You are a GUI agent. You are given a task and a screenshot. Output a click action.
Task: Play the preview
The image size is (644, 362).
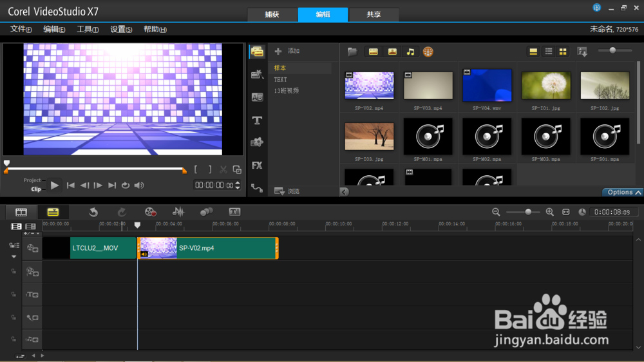pos(54,186)
